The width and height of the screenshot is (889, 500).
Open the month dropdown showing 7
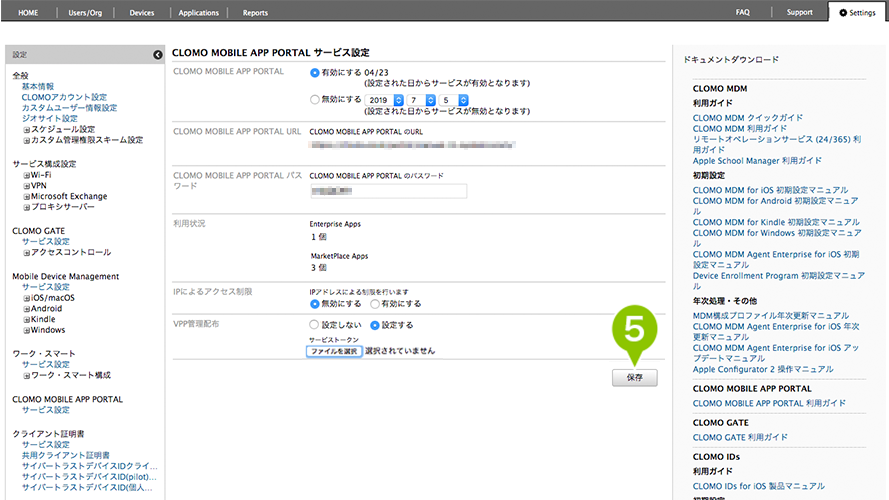(421, 100)
